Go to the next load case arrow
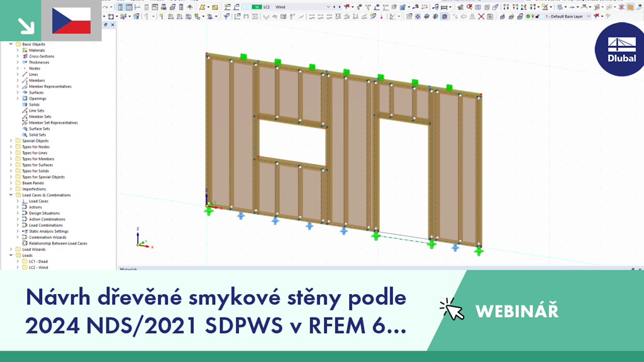This screenshot has height=362, width=644. pyautogui.click(x=339, y=7)
